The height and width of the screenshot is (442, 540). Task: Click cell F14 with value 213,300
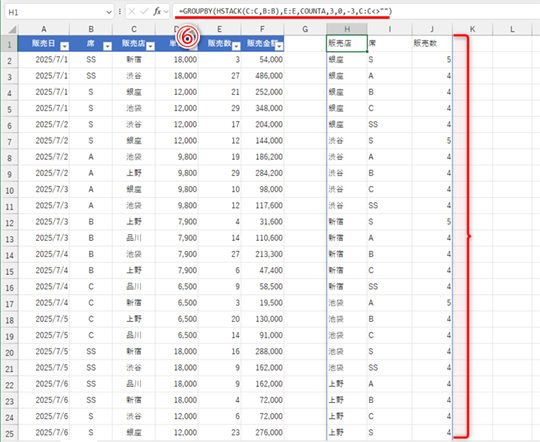point(262,254)
